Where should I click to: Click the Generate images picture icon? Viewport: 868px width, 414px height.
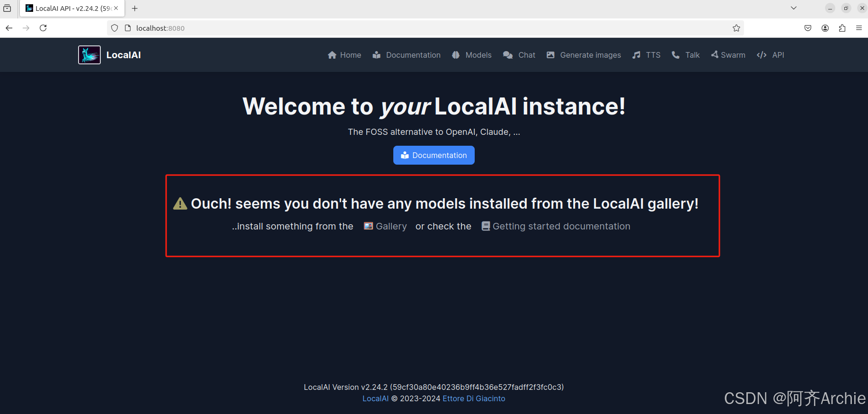point(550,55)
